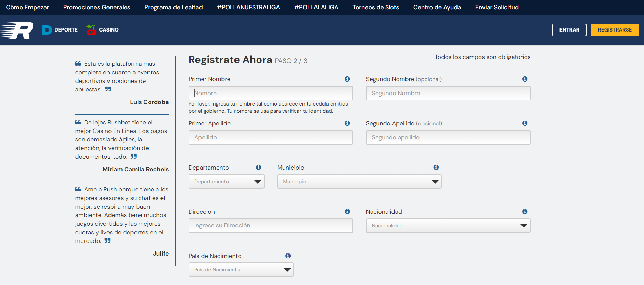Show info for Dirección field

pos(347,212)
